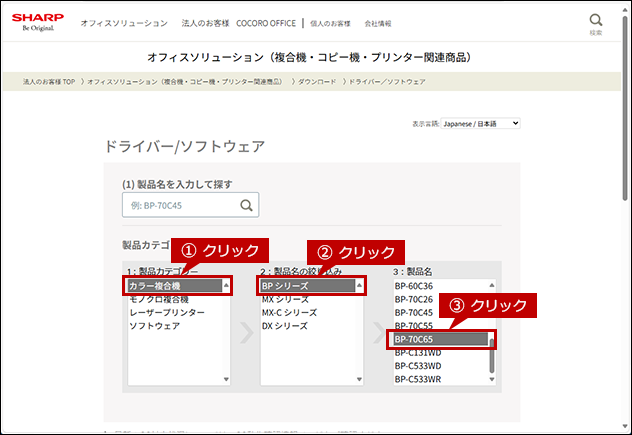
Task: Open the オフィスソリューション breadcrumb link
Action: pos(185,82)
